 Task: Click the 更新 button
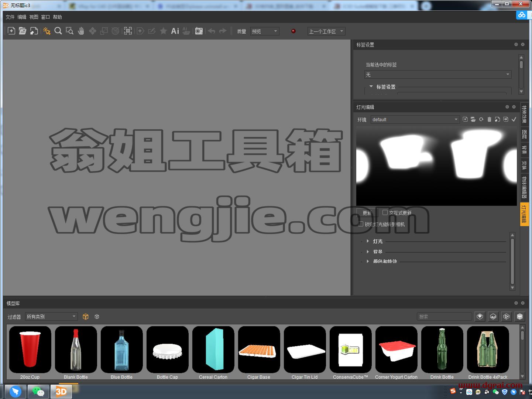point(367,213)
